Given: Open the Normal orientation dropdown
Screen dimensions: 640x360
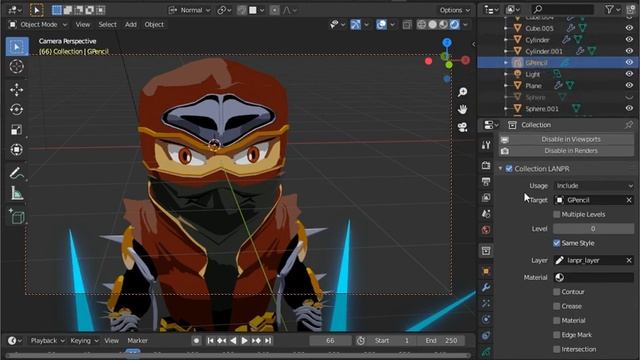Looking at the screenshot, I should coord(190,10).
